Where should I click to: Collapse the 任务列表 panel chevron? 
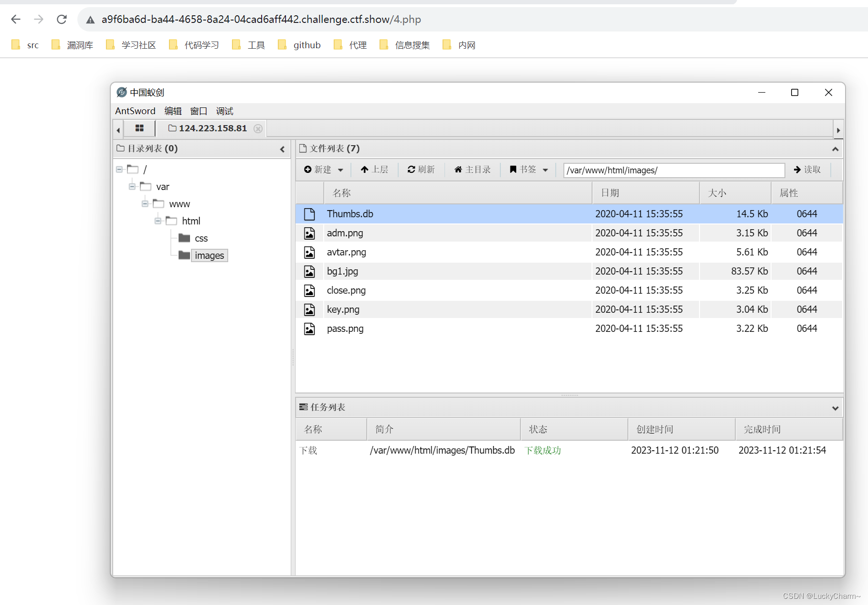[x=835, y=408]
